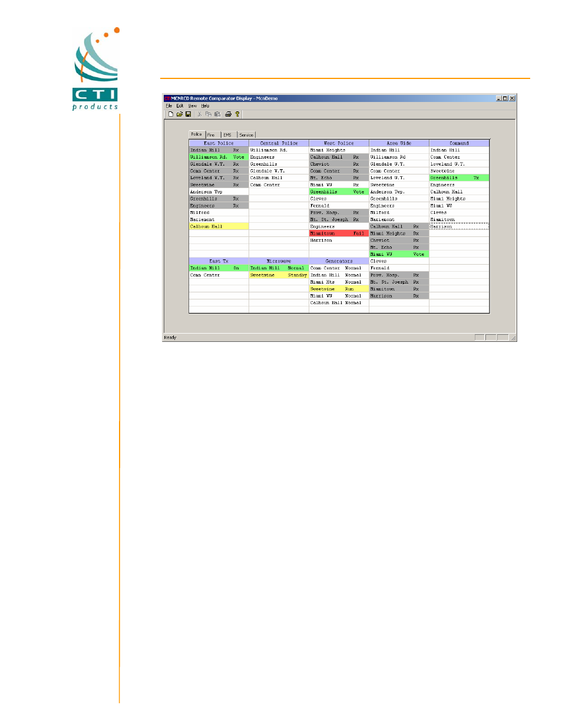Image resolution: width=562 pixels, height=728 pixels.
Task: Switch to the Fire tab
Action: [x=211, y=135]
